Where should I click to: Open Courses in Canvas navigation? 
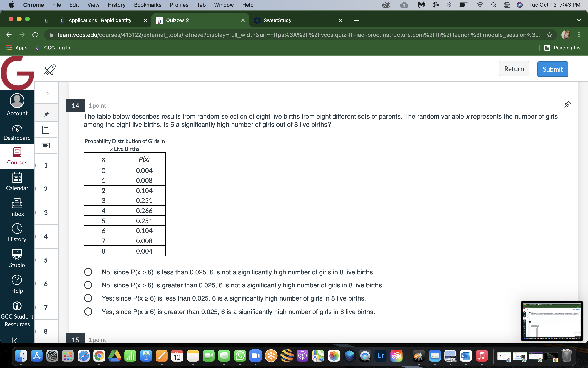click(17, 156)
